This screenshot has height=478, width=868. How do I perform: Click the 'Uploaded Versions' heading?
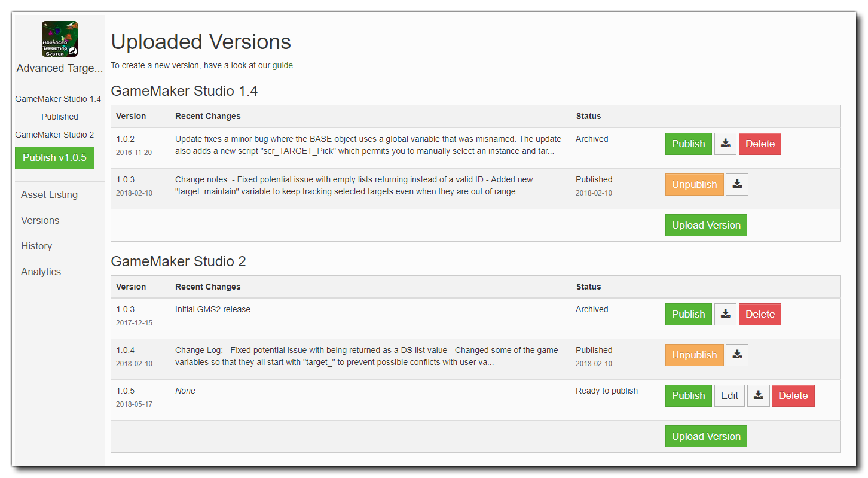tap(201, 41)
